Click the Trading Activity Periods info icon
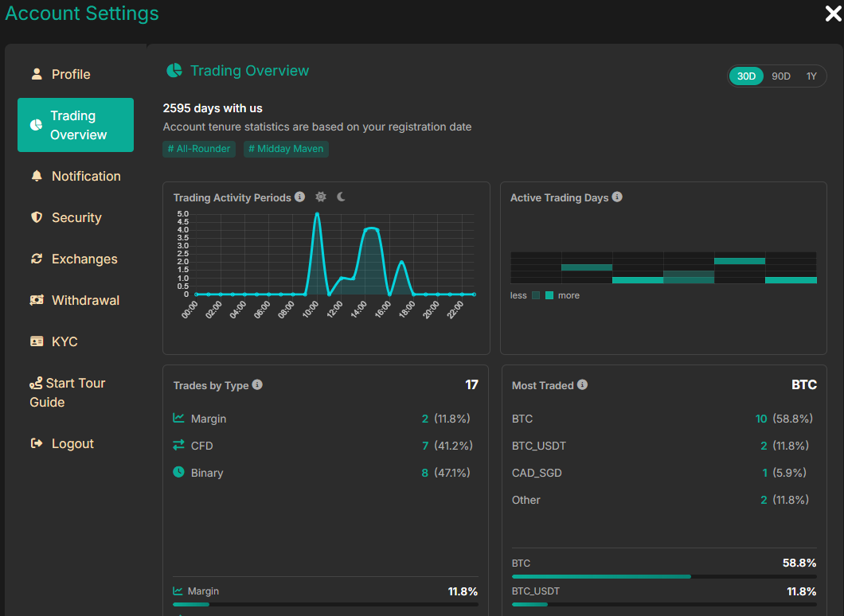This screenshot has height=616, width=844. click(x=299, y=197)
